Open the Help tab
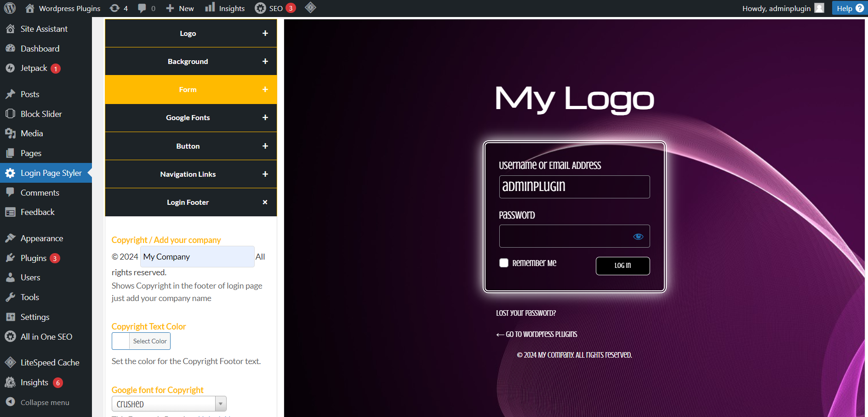Viewport: 868px width, 417px height. click(x=849, y=8)
